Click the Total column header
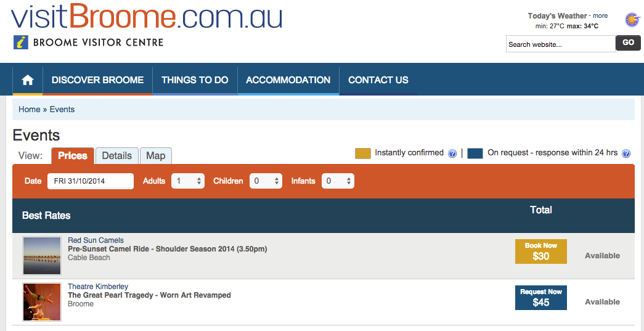 (x=541, y=210)
